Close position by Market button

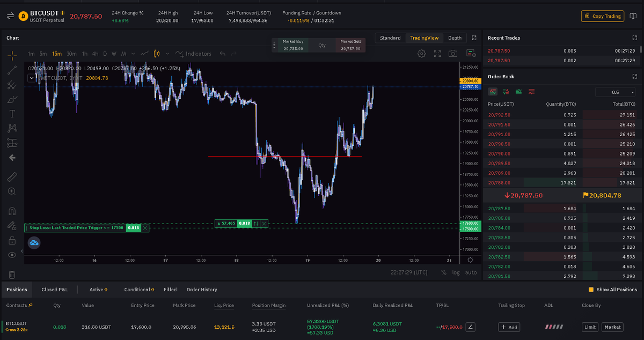coord(612,327)
